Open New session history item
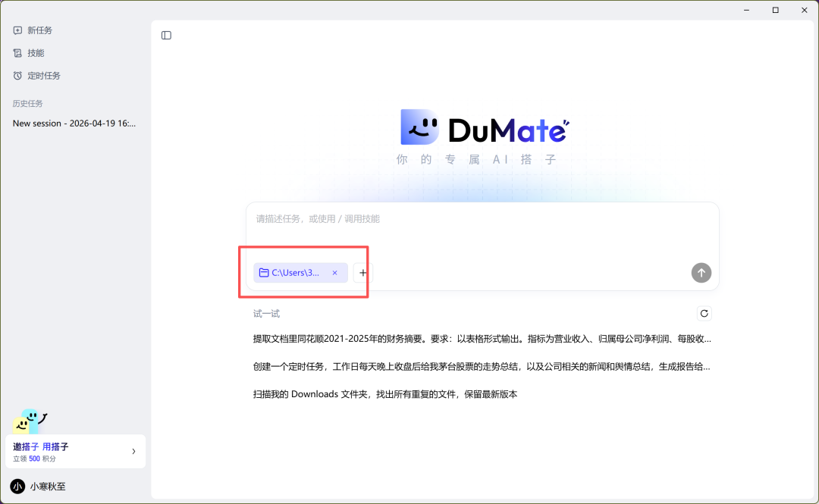This screenshot has height=504, width=819. (x=74, y=124)
